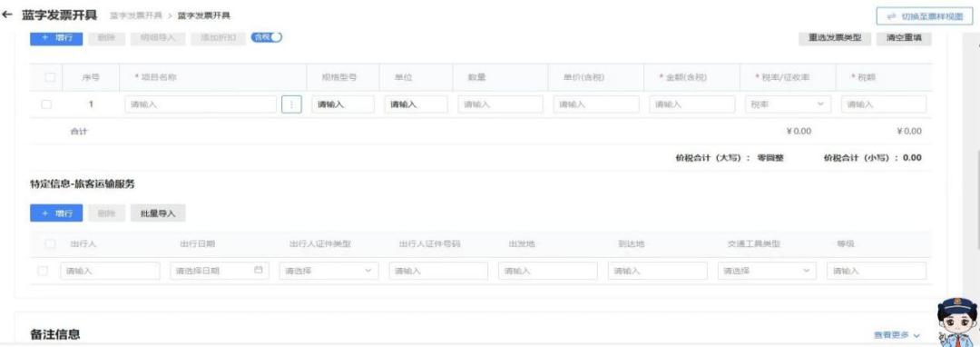
Task: Open the 出行人证件类型 dropdown
Action: coord(328,271)
